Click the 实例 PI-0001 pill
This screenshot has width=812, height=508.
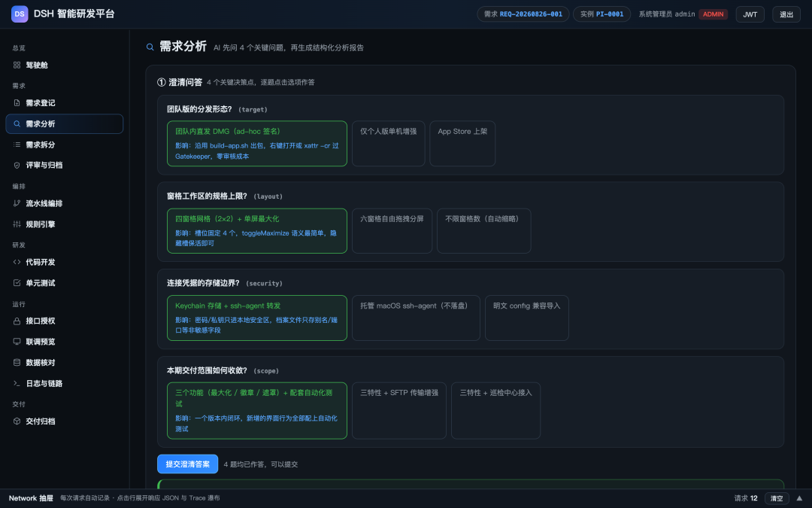click(x=601, y=14)
